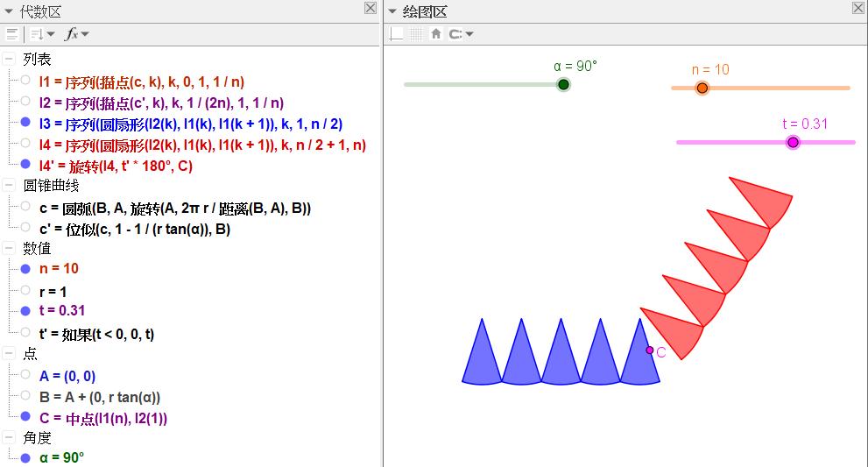Viewport: 868px width, 467px height.
Task: Click the fx algebra description icon
Action: click(78, 34)
